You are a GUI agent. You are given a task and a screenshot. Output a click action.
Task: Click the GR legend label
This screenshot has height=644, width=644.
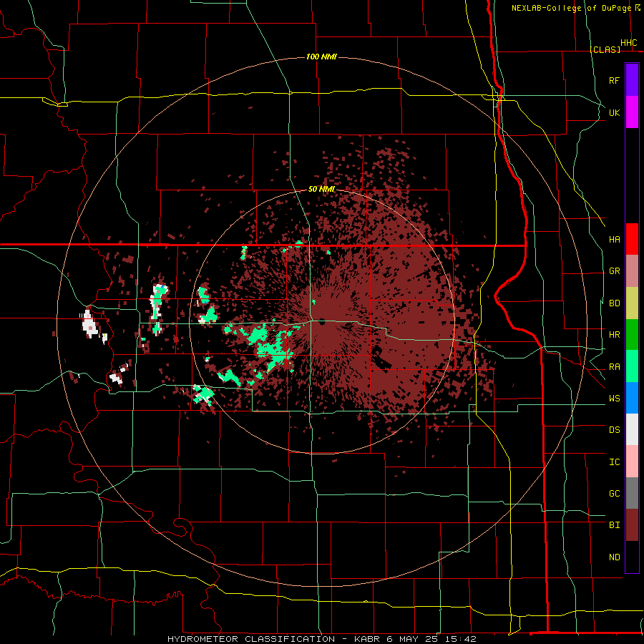click(x=615, y=271)
